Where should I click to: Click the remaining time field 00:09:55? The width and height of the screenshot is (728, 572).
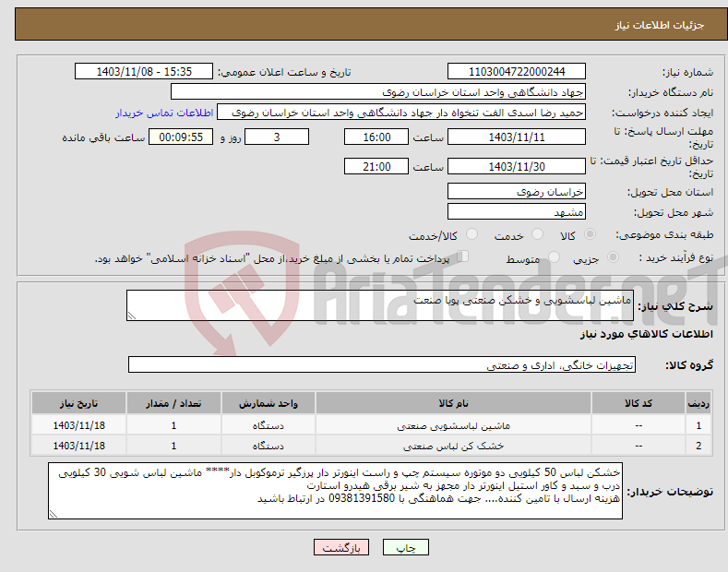(x=181, y=137)
